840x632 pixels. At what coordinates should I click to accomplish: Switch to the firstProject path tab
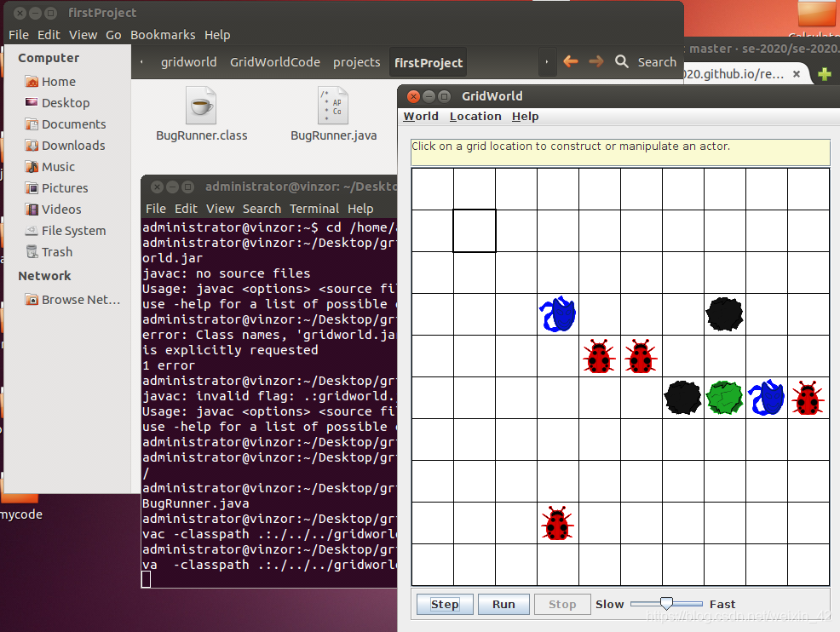tap(428, 63)
